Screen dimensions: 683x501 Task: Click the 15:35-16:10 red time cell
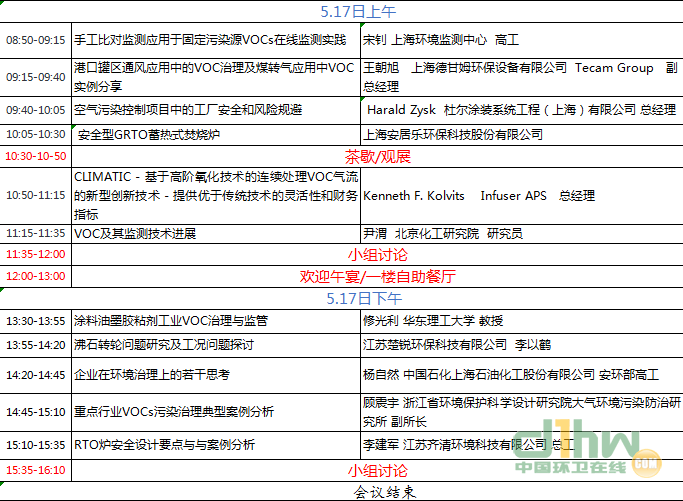[x=36, y=468]
